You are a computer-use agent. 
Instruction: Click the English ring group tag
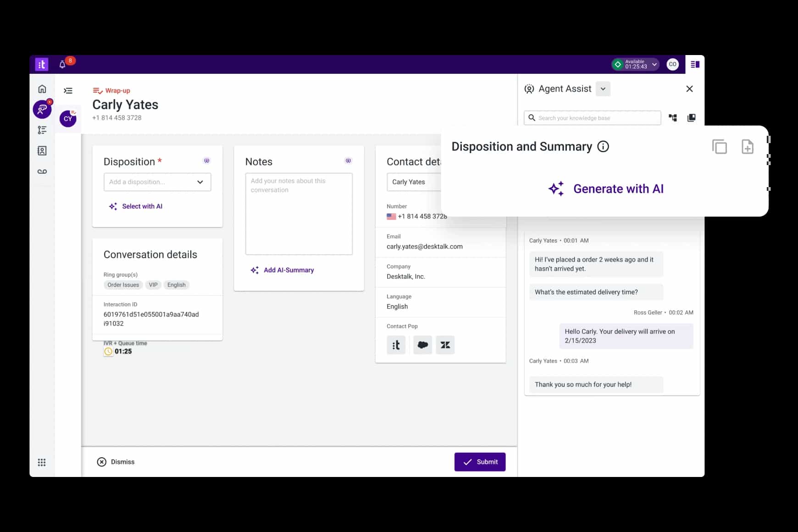pyautogui.click(x=177, y=285)
